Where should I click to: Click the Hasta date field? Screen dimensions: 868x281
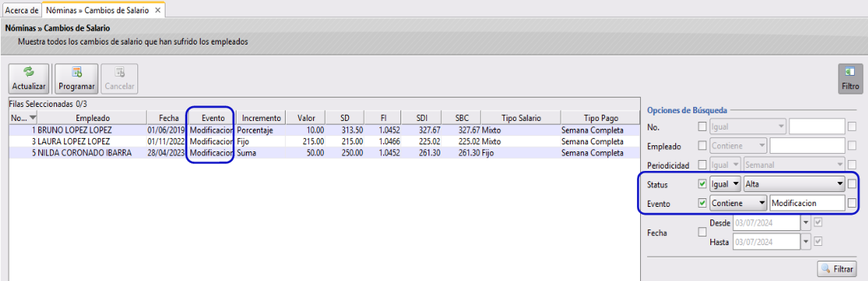pos(767,241)
